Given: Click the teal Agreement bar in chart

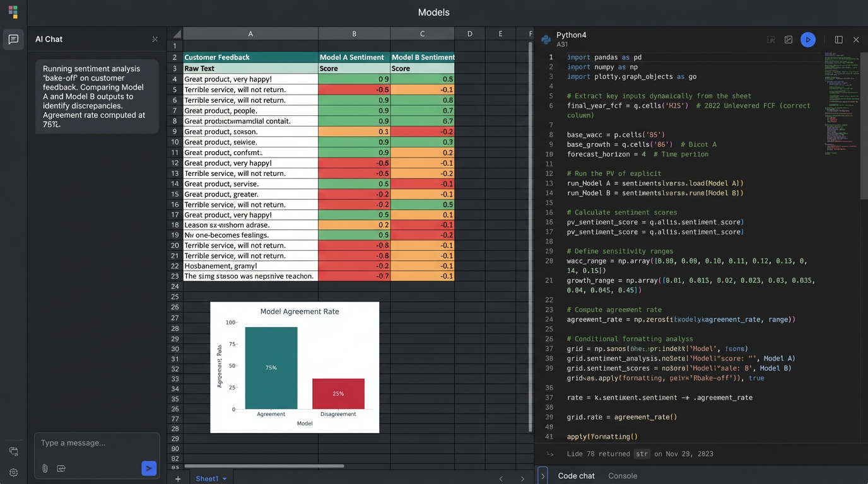Looking at the screenshot, I should coord(271,368).
